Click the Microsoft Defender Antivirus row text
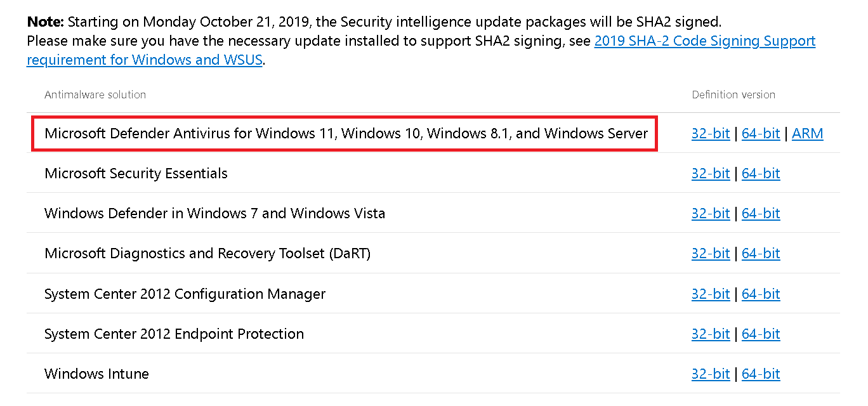Viewport: 868px width, 406px height. (346, 134)
